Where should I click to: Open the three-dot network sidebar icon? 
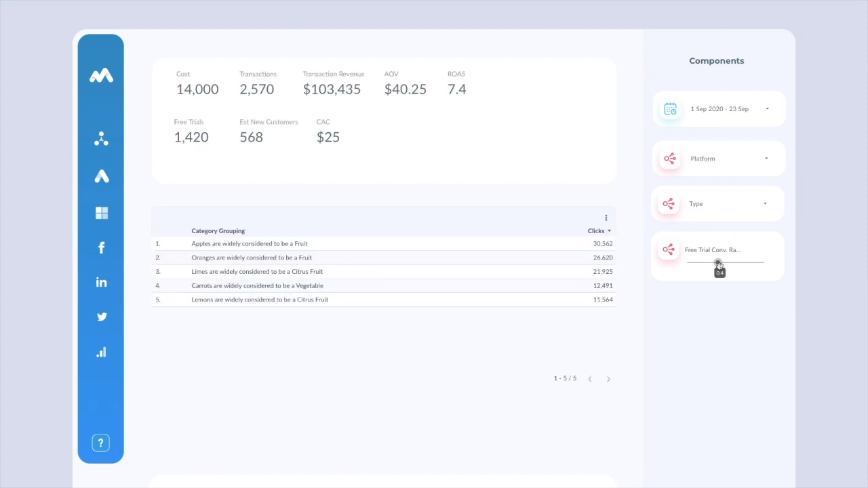tap(101, 139)
